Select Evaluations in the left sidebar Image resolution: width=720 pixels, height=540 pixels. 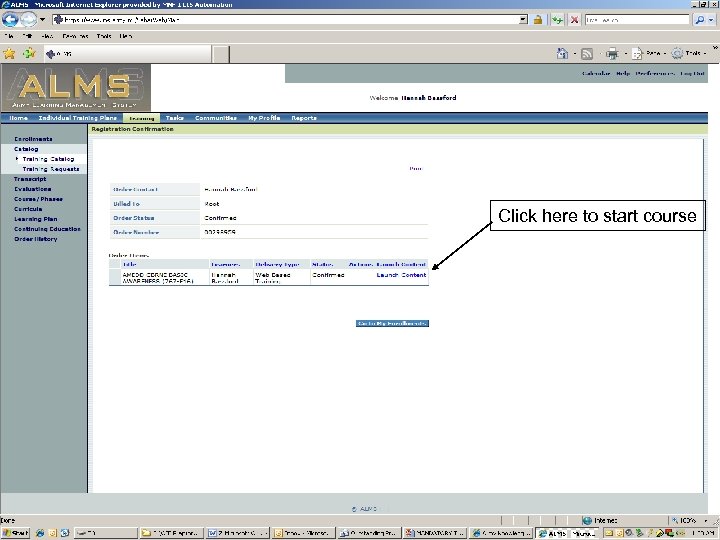tap(33, 189)
